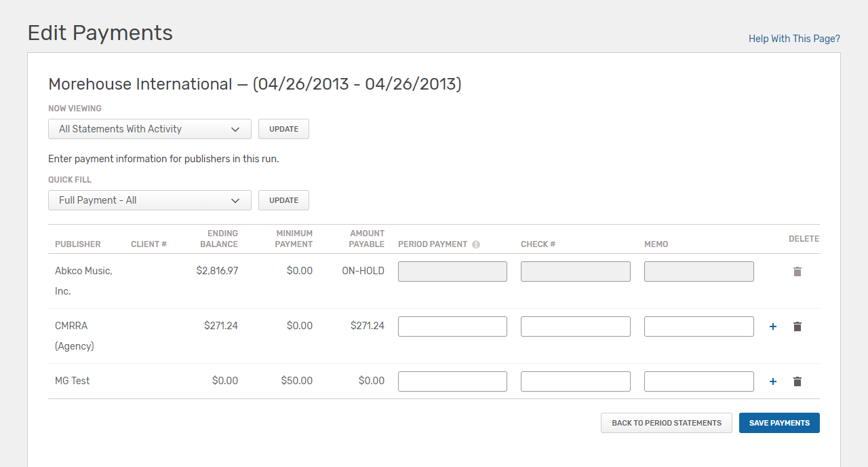Screen dimensions: 868x467
Task: Click CMRRA Check # input
Action: pos(576,326)
